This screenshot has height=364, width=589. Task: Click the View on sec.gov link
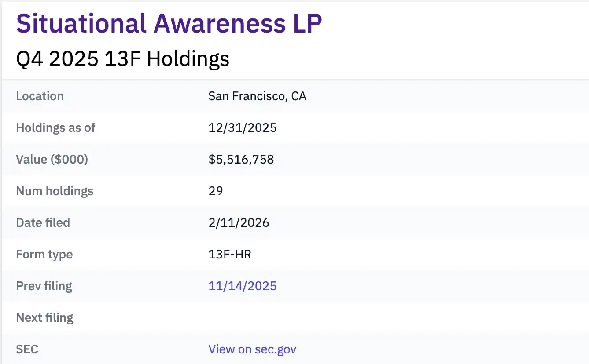[252, 349]
